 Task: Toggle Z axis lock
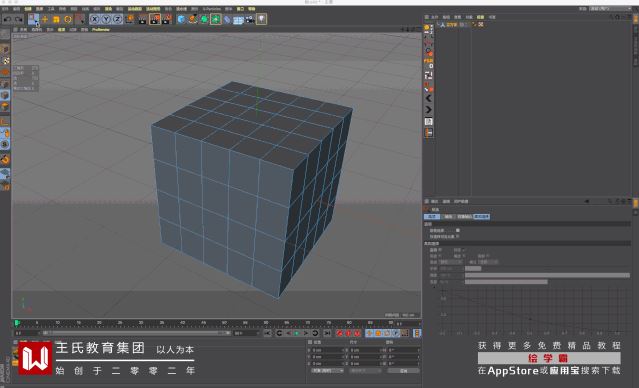[x=117, y=19]
